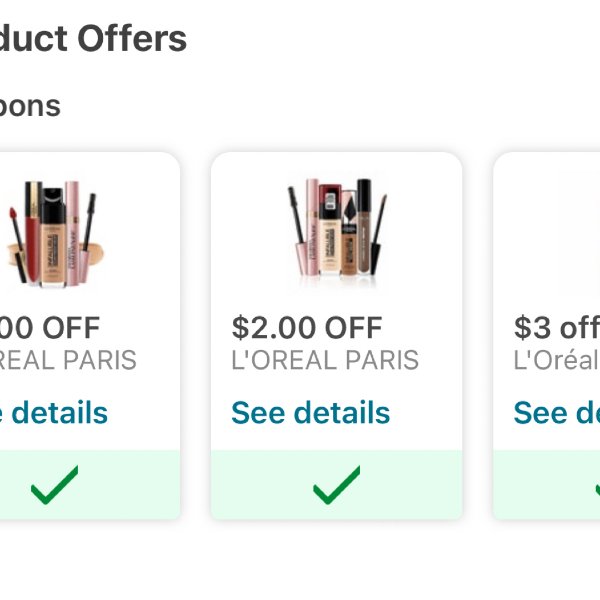Select the $2.00 OFF title on the middle card

307,328
